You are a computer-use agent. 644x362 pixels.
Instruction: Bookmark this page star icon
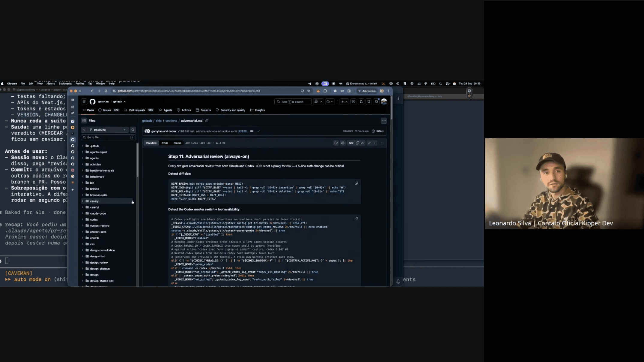[x=309, y=91]
